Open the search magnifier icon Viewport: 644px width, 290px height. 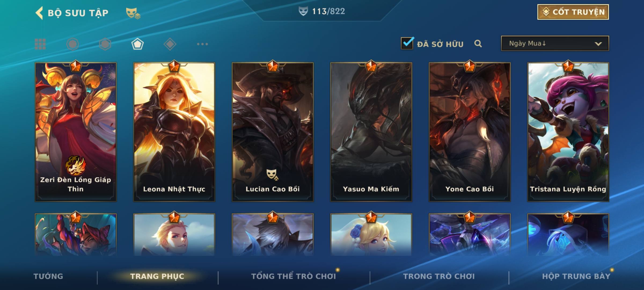(478, 44)
